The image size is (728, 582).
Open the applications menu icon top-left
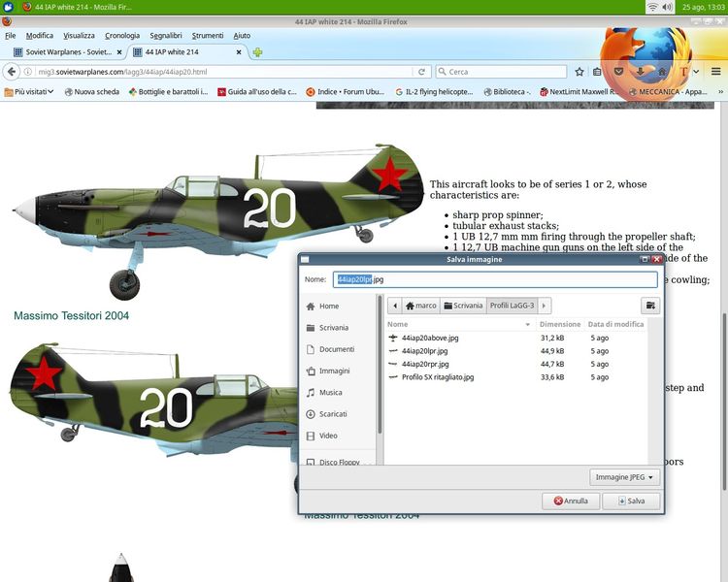click(x=8, y=7)
